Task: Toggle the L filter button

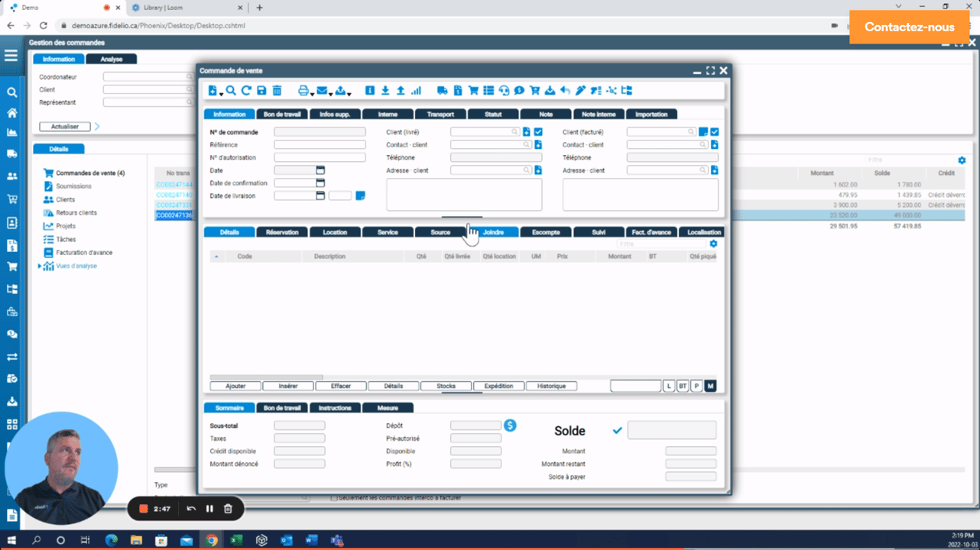Action: 669,387
